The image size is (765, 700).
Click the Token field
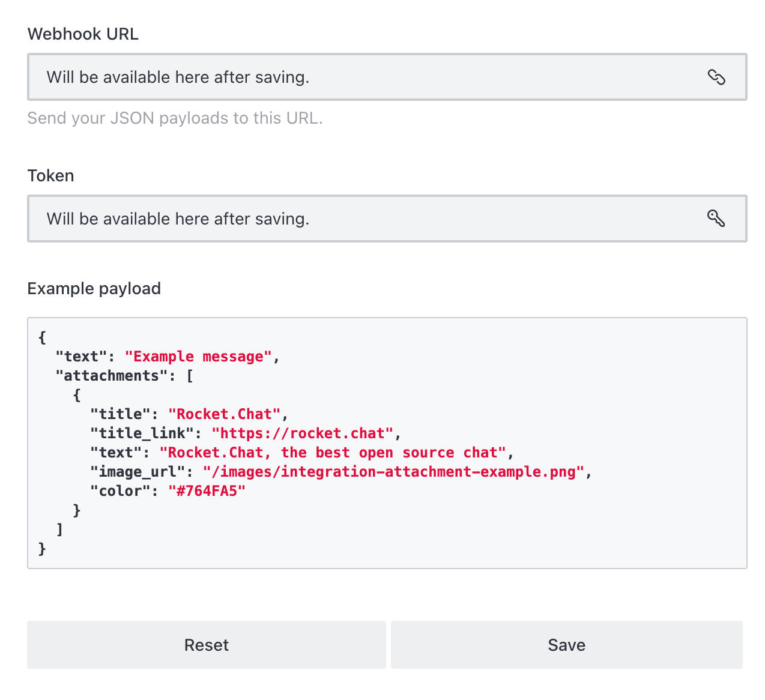(387, 219)
